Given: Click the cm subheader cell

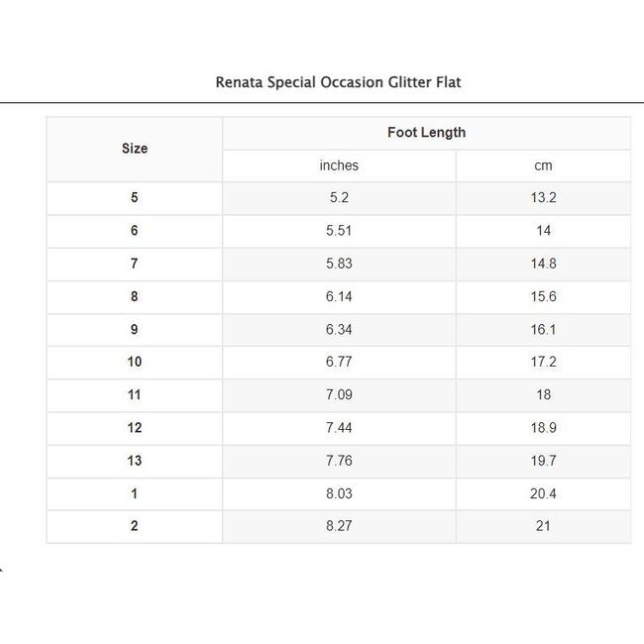Looking at the screenshot, I should tap(543, 165).
